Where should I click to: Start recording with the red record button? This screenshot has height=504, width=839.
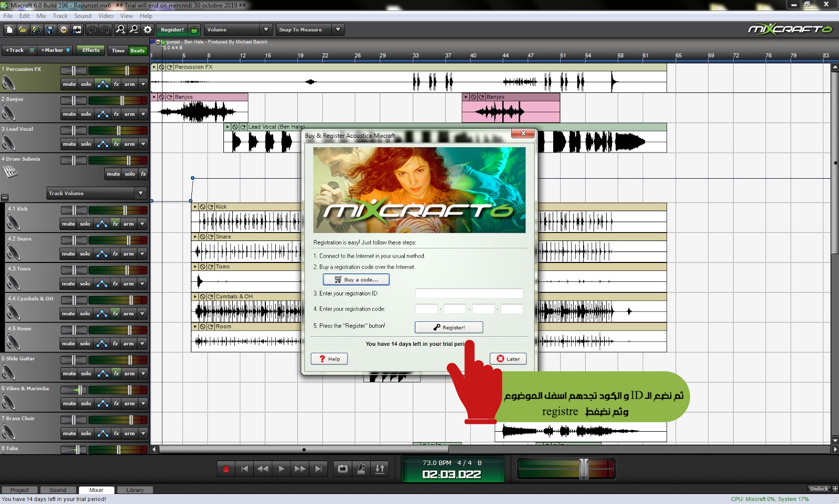[226, 469]
